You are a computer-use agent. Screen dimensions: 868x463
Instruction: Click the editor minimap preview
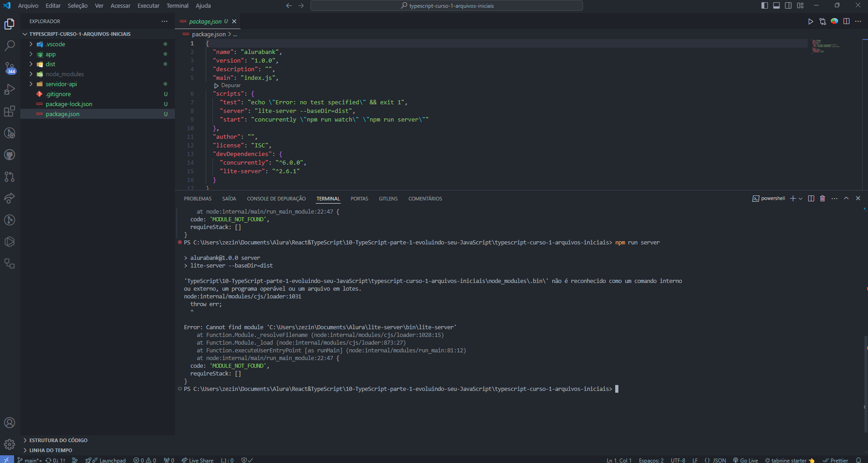pos(826,46)
